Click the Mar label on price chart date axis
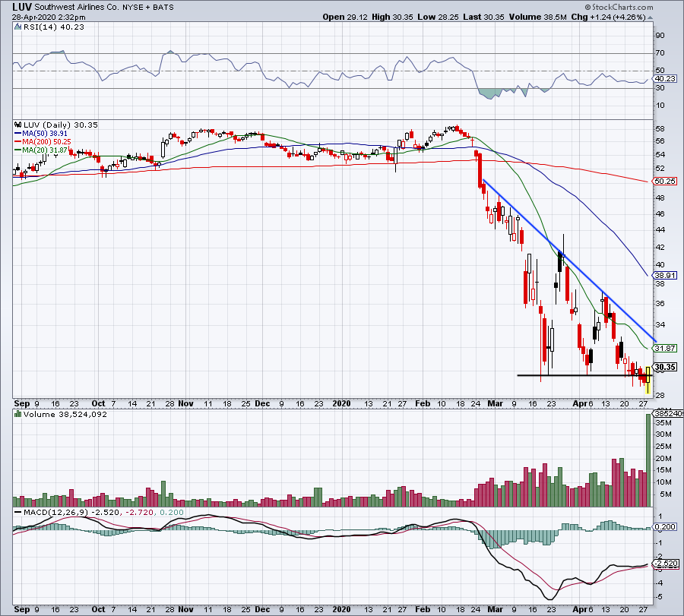This screenshot has width=684, height=616. pyautogui.click(x=495, y=403)
